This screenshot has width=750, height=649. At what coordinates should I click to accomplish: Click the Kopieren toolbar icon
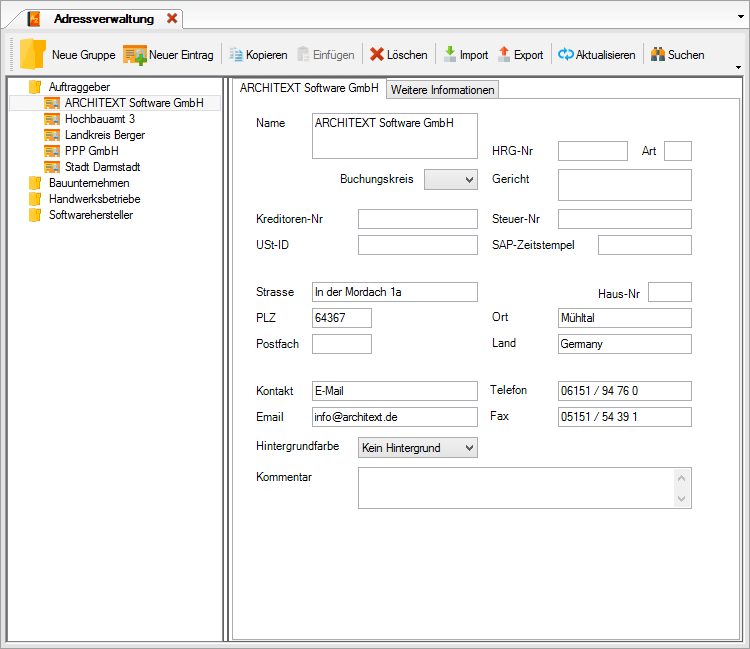[x=236, y=55]
